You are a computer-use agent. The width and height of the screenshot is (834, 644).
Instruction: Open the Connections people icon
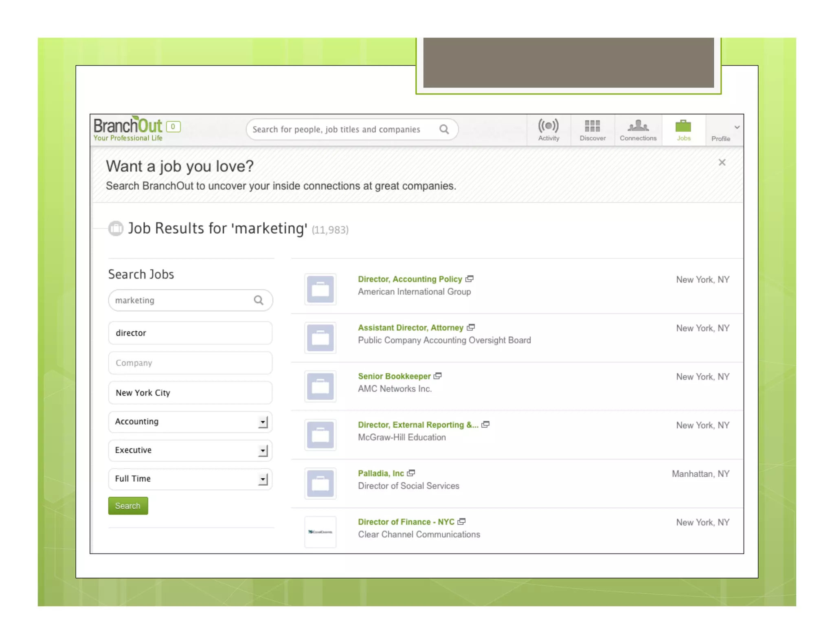(638, 126)
